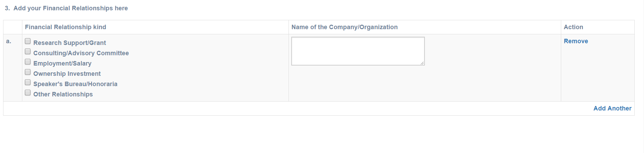Click the Consulting/Advisory Committee label text
The width and height of the screenshot is (644, 153).
(81, 53)
